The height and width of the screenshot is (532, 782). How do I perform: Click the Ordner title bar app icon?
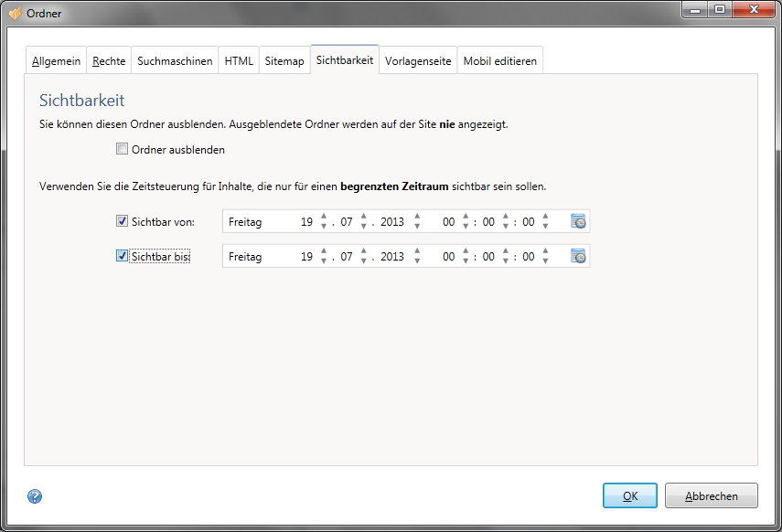click(x=15, y=14)
